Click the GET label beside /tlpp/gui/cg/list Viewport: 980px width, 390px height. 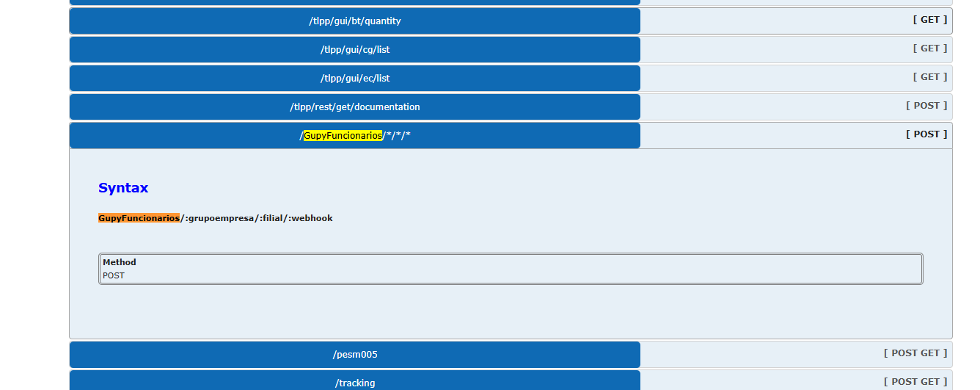coord(929,48)
